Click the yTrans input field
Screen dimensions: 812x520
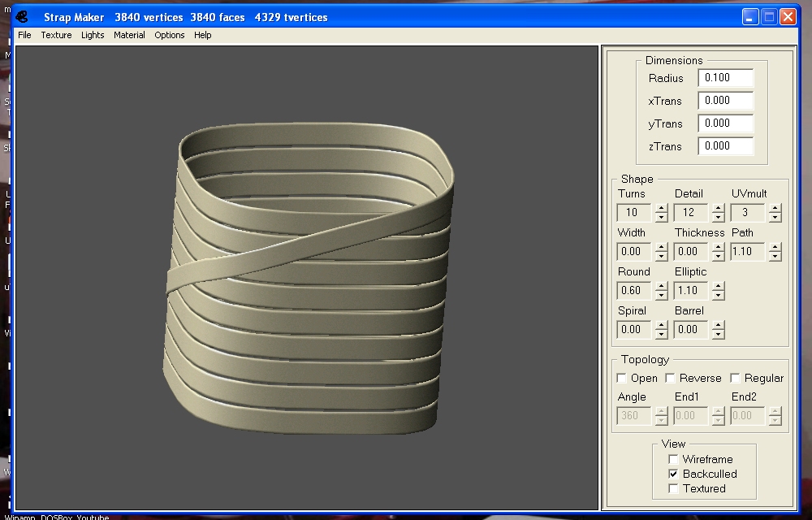tap(725, 123)
